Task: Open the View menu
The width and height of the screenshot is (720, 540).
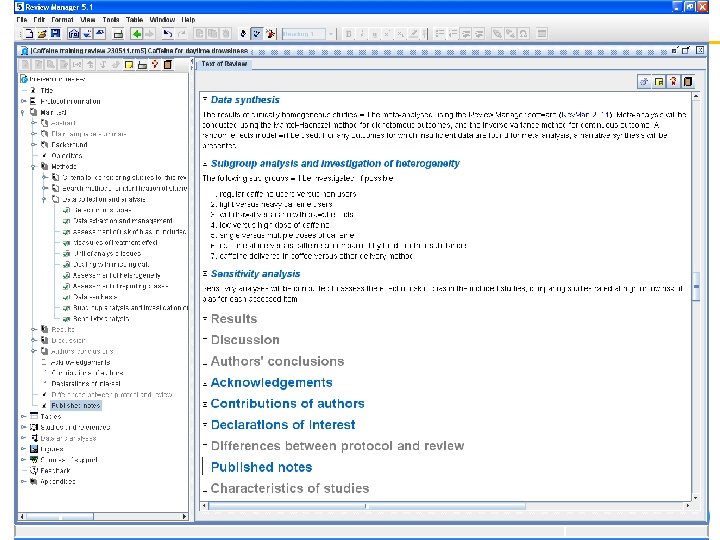Action: [x=88, y=20]
